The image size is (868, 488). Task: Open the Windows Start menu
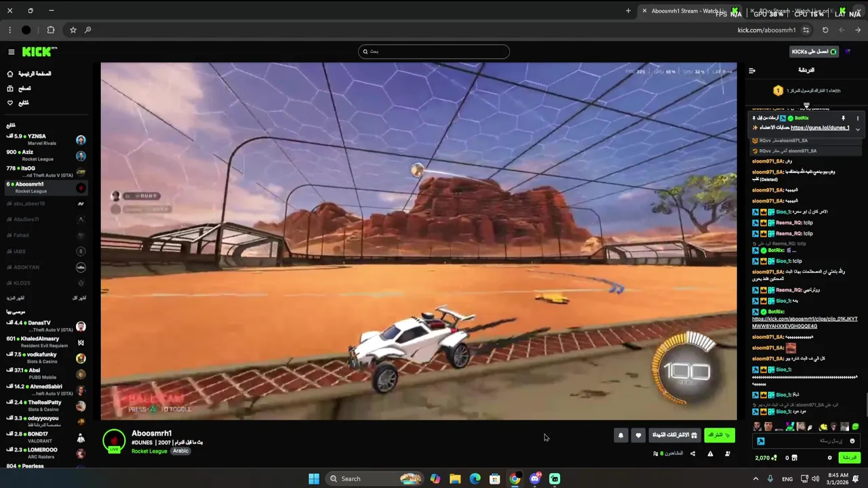click(314, 479)
